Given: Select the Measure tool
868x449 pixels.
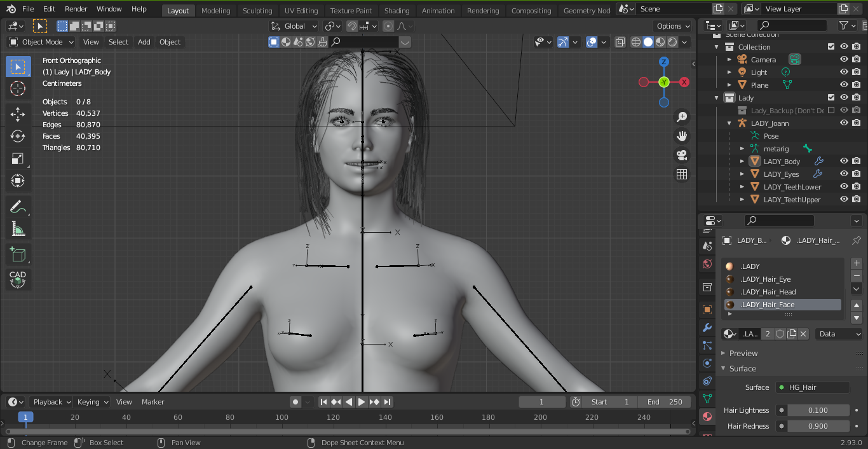Looking at the screenshot, I should pos(18,229).
